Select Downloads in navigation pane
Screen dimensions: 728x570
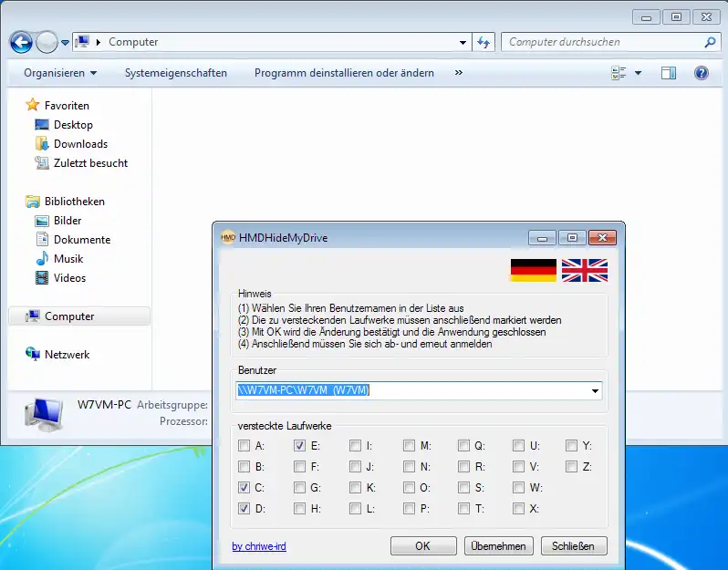(x=81, y=144)
